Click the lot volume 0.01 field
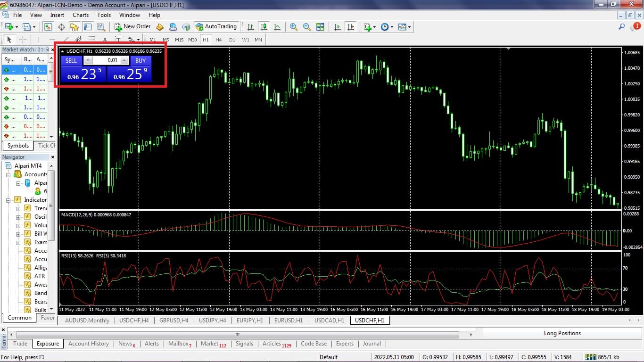 107,60
